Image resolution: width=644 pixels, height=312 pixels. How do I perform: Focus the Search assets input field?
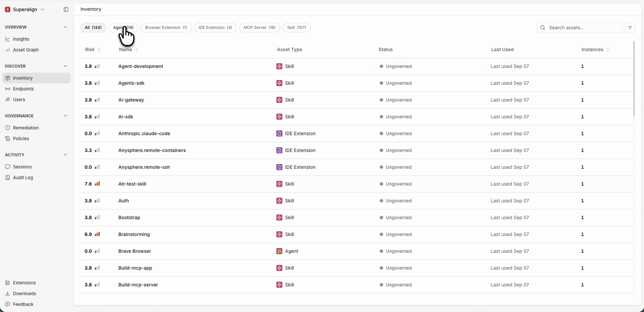tap(579, 28)
